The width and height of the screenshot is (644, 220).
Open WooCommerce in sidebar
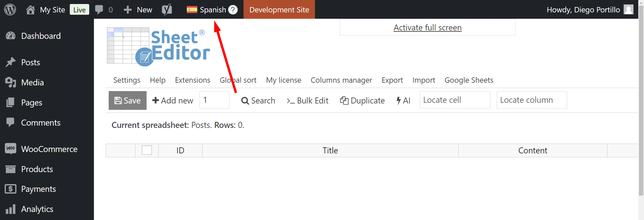click(x=49, y=149)
